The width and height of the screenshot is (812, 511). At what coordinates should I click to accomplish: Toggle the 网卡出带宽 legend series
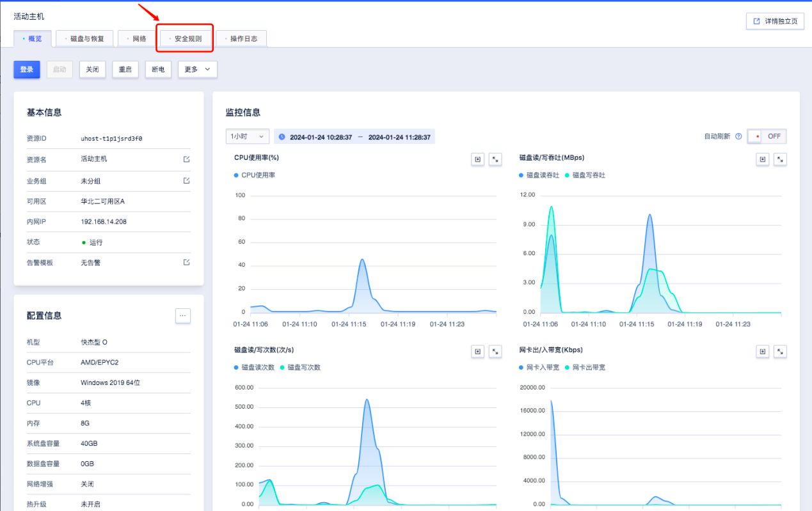(585, 367)
